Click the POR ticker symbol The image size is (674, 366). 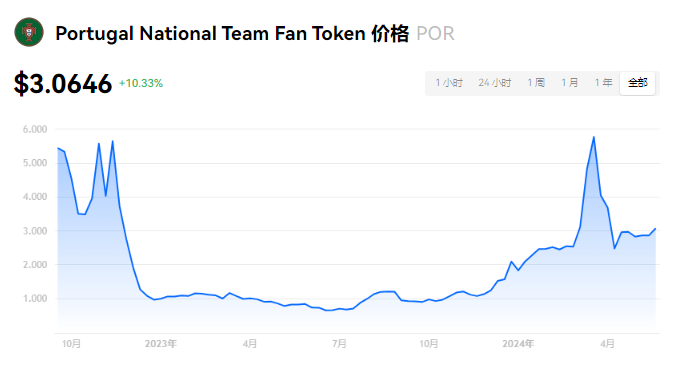click(435, 34)
